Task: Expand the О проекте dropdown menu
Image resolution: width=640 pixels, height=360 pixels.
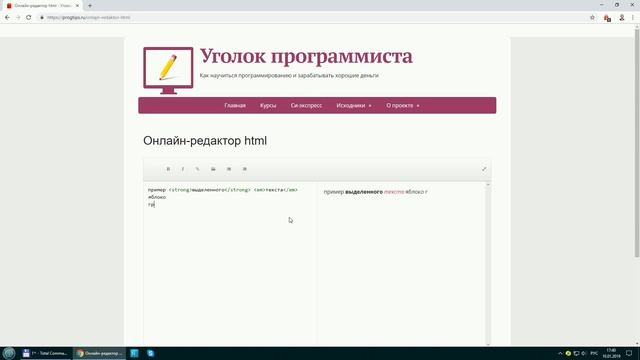Action: coord(402,105)
